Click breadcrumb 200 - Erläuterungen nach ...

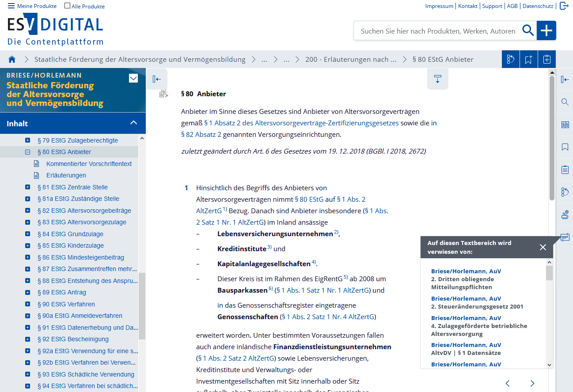pyautogui.click(x=351, y=59)
